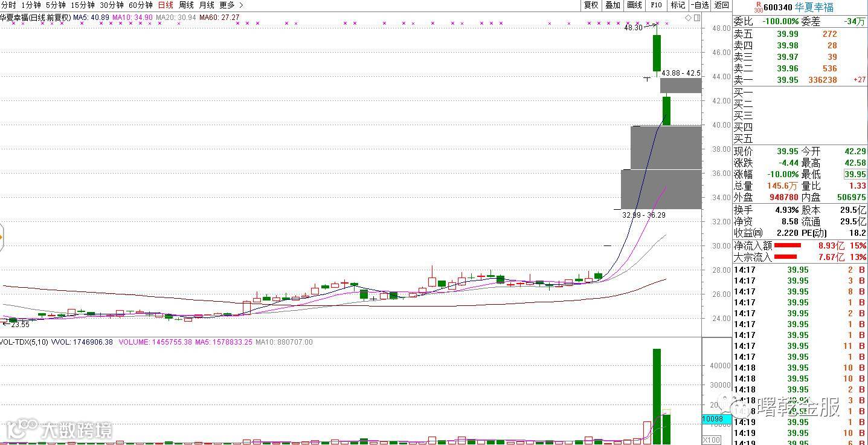Click the MA5: 40.89 indicator label
This screenshot has height=445, width=868.
(x=91, y=18)
